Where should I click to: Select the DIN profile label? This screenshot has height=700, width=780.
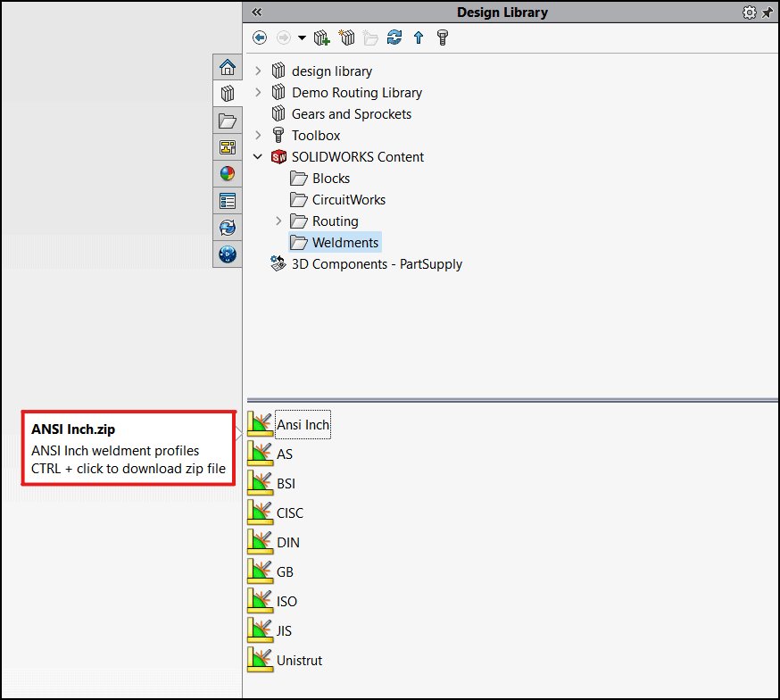click(x=288, y=542)
